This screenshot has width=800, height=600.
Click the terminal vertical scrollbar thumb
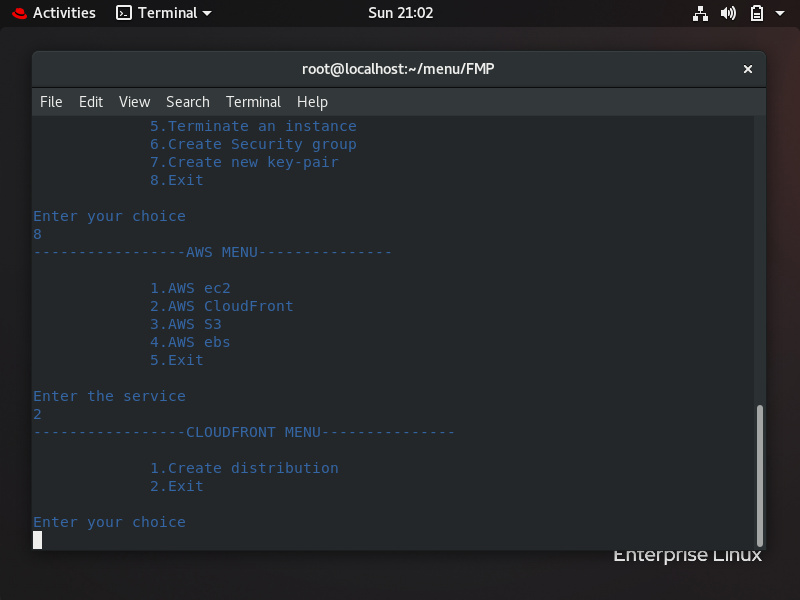coord(760,476)
